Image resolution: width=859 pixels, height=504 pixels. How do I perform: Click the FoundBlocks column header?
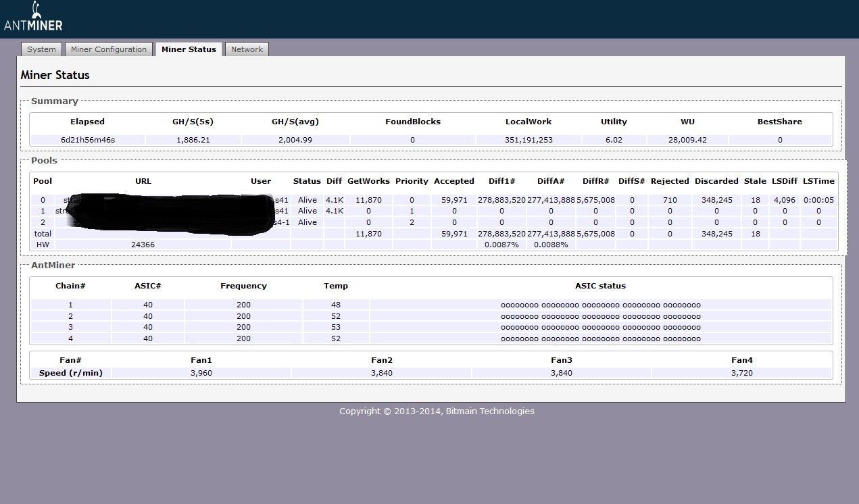(412, 122)
